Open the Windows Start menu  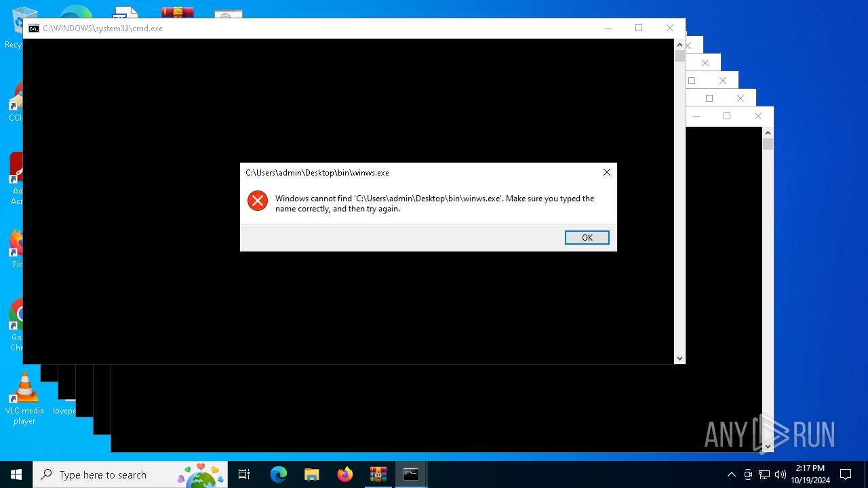16,474
